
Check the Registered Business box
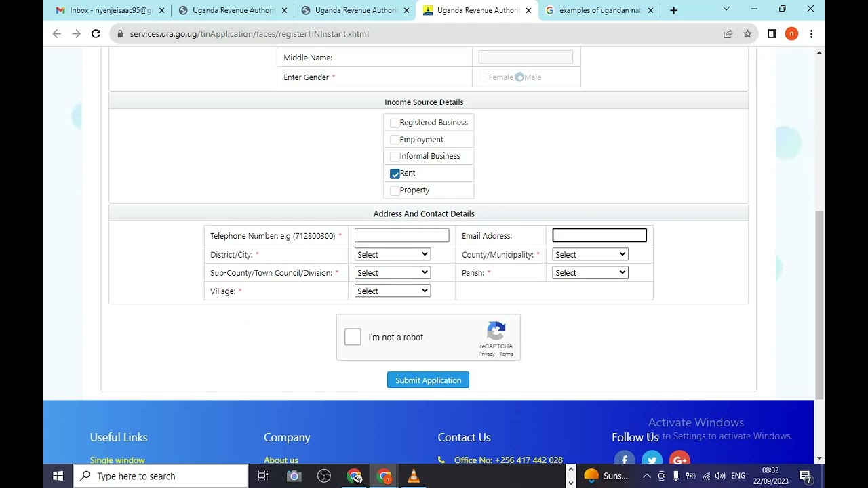click(395, 123)
